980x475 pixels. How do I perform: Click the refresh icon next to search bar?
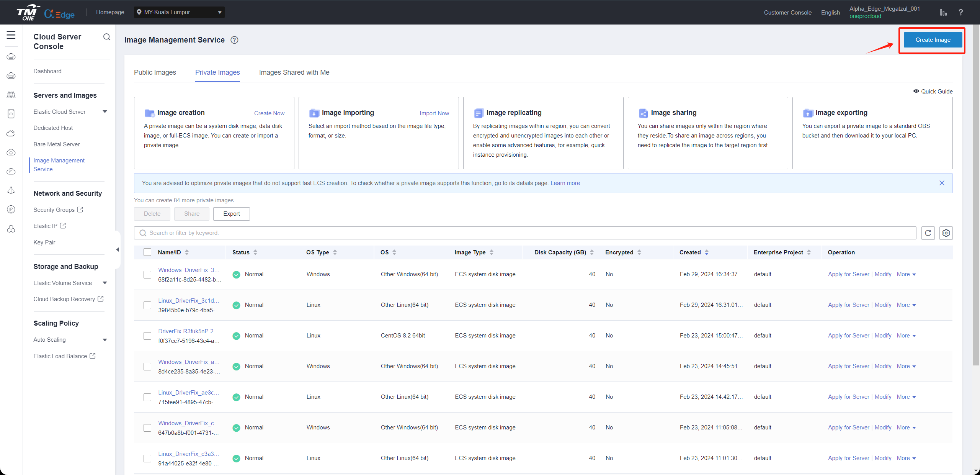pos(928,234)
